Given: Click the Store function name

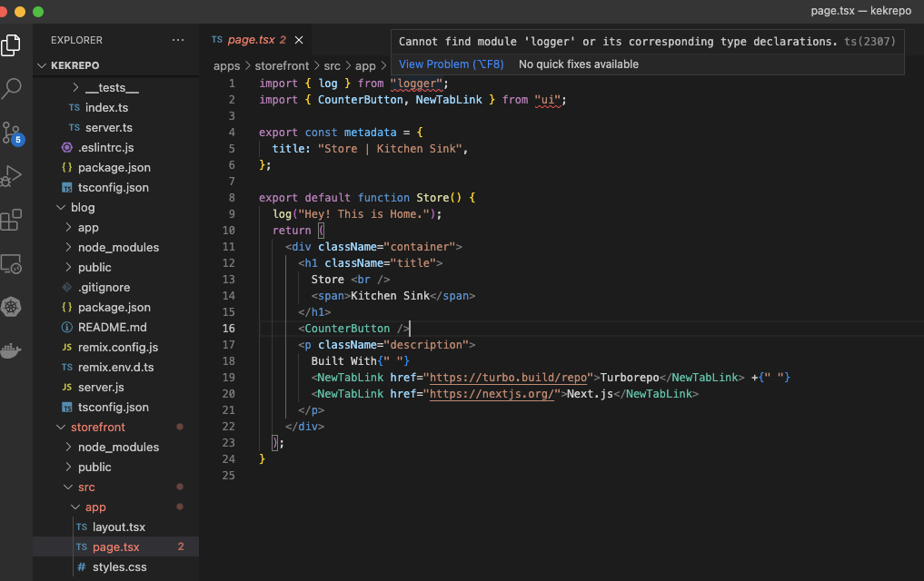Looking at the screenshot, I should (432, 198).
